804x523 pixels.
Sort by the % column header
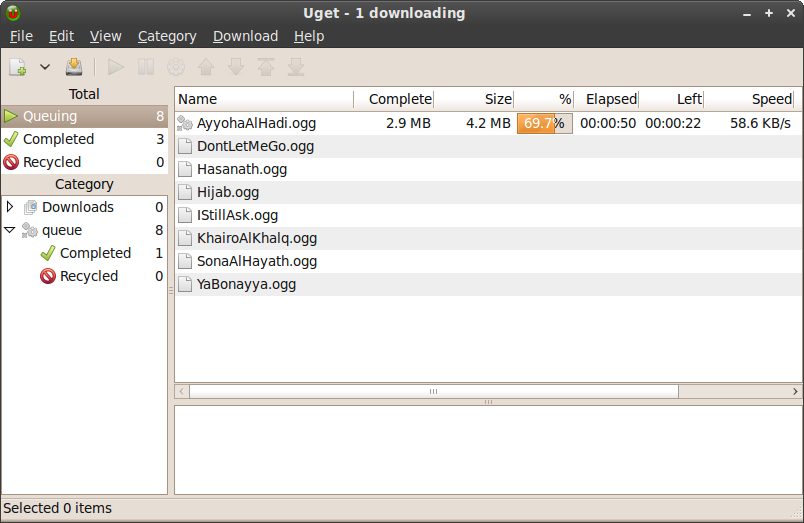[x=544, y=99]
